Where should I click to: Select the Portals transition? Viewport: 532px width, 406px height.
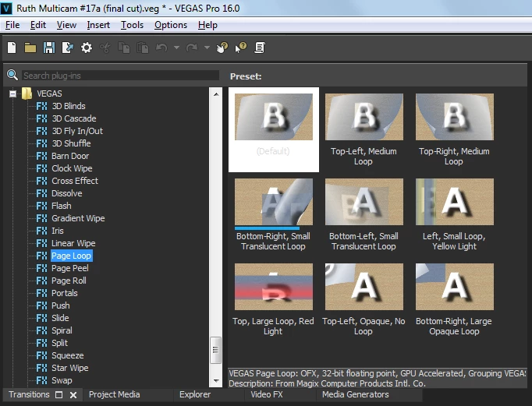65,293
